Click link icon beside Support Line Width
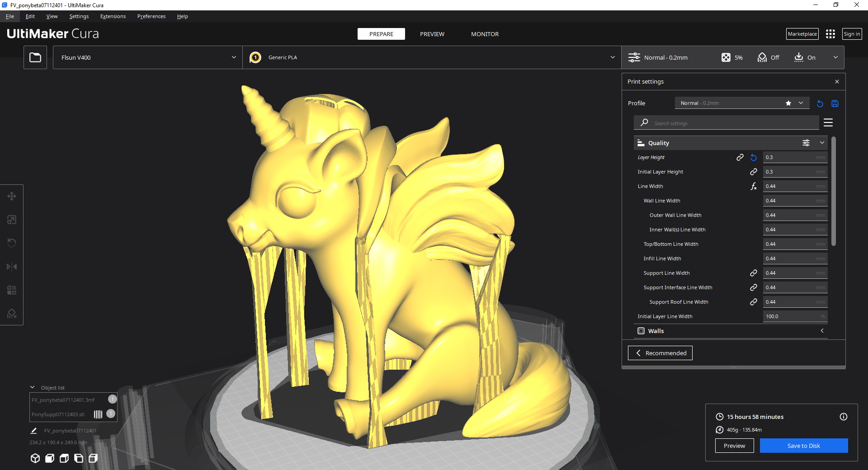 754,273
